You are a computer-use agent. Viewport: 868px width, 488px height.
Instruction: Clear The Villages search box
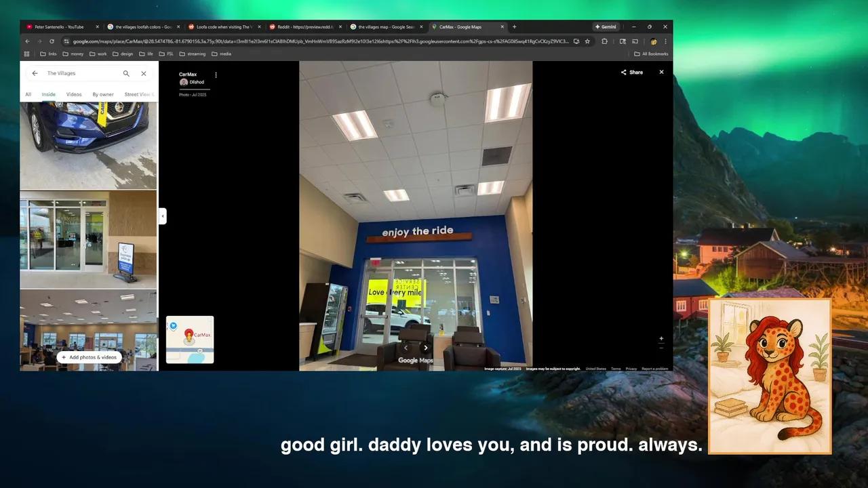(x=144, y=73)
